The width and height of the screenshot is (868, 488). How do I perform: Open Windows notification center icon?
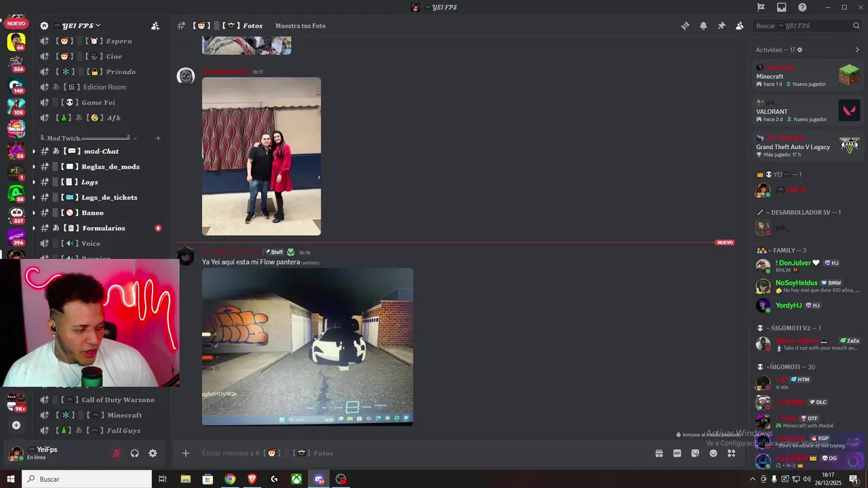(x=854, y=479)
